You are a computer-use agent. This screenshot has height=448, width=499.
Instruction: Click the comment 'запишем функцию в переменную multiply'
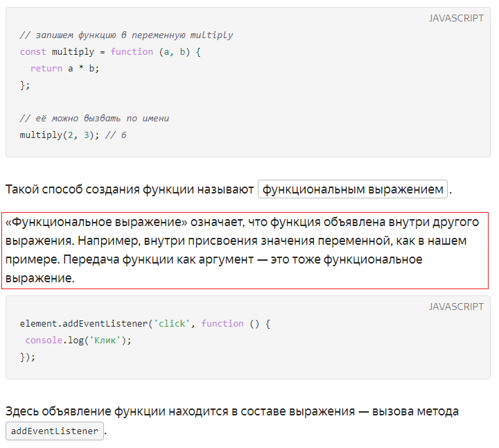126,35
